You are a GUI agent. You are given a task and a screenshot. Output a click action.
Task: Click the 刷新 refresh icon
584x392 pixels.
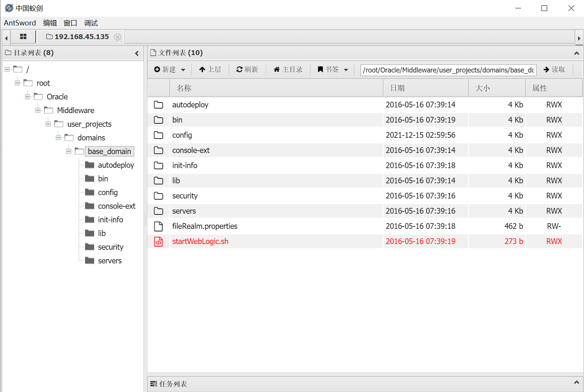pyautogui.click(x=240, y=69)
